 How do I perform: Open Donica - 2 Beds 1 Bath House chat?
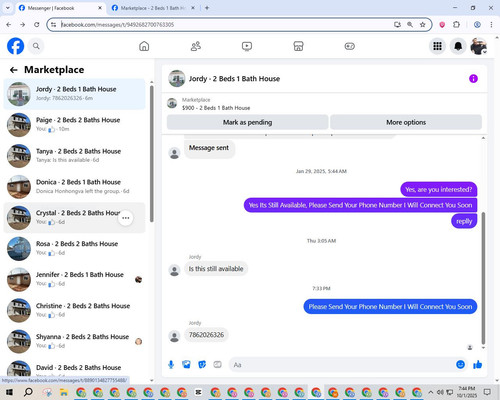[74, 187]
